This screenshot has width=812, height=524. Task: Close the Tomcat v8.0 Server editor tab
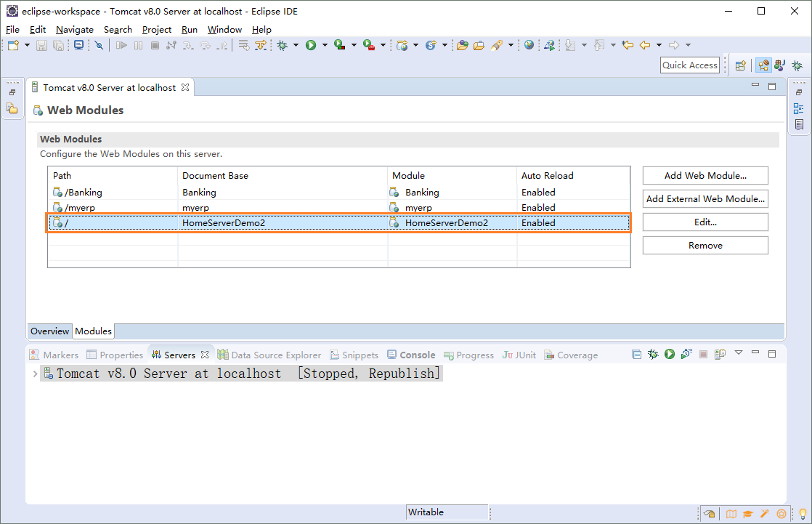tap(185, 88)
